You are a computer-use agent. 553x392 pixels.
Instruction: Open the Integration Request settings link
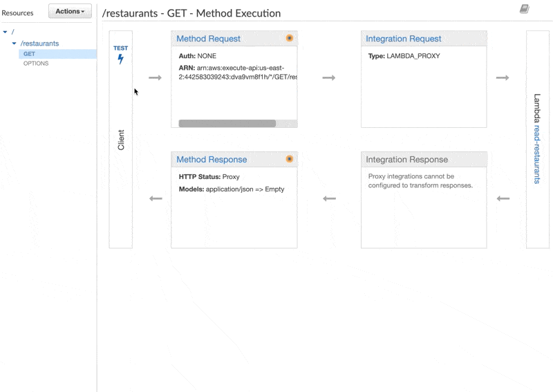coord(403,39)
